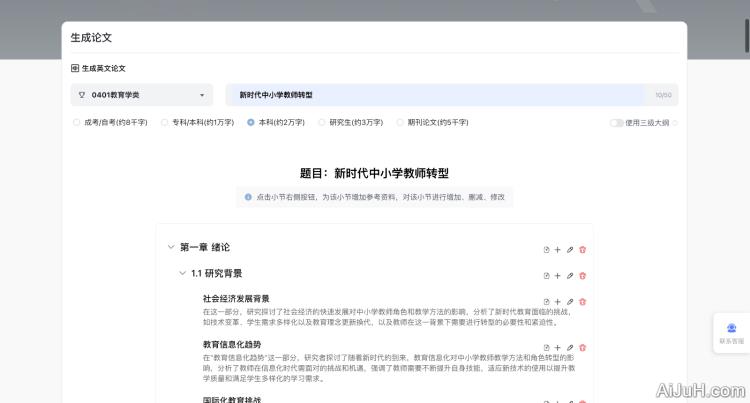The image size is (750, 403).
Task: Click the 生成论文 page header
Action: (91, 37)
